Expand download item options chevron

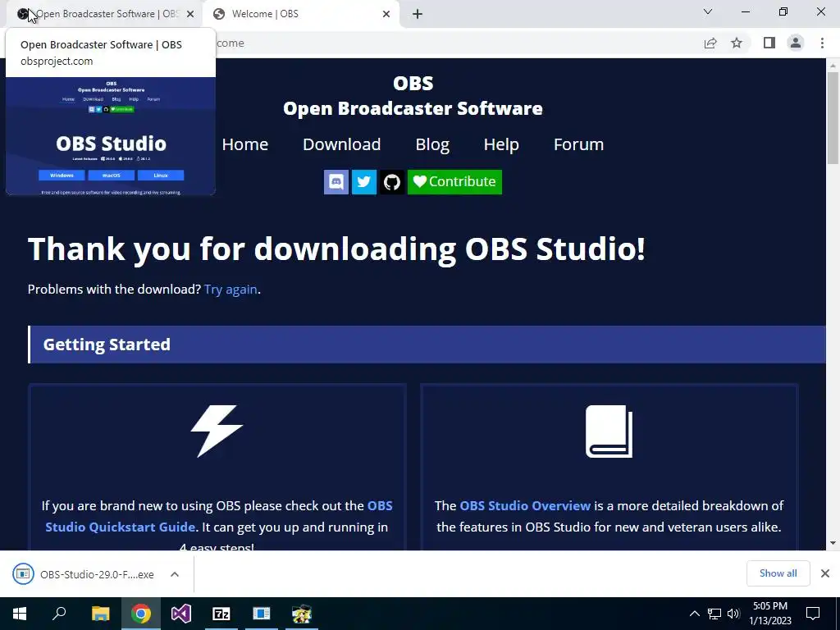175,574
